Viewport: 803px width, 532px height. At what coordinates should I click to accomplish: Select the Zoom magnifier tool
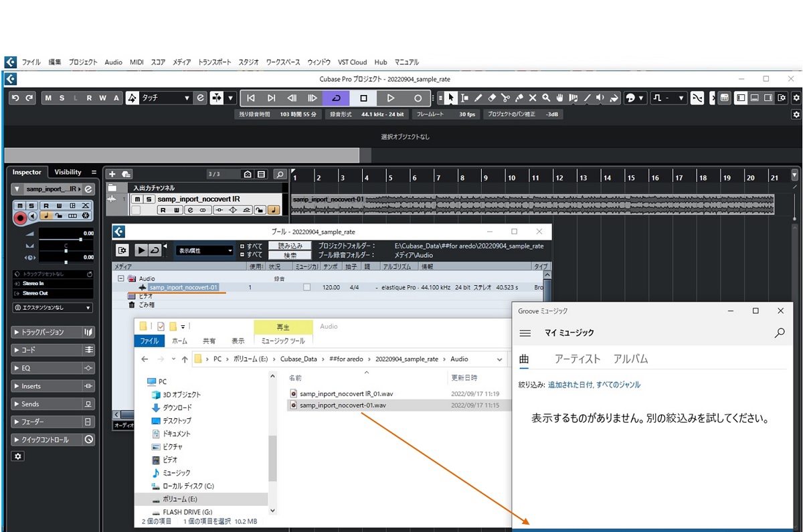click(546, 98)
